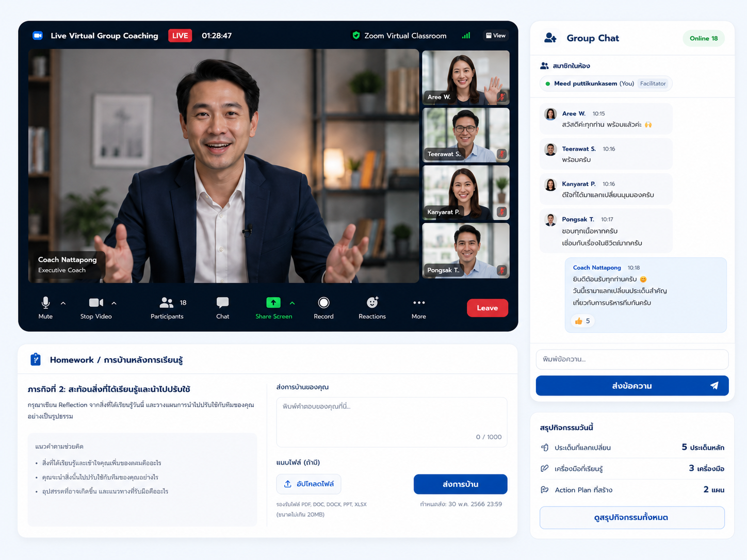Leave the meeting
The height and width of the screenshot is (560, 747).
pyautogui.click(x=488, y=308)
